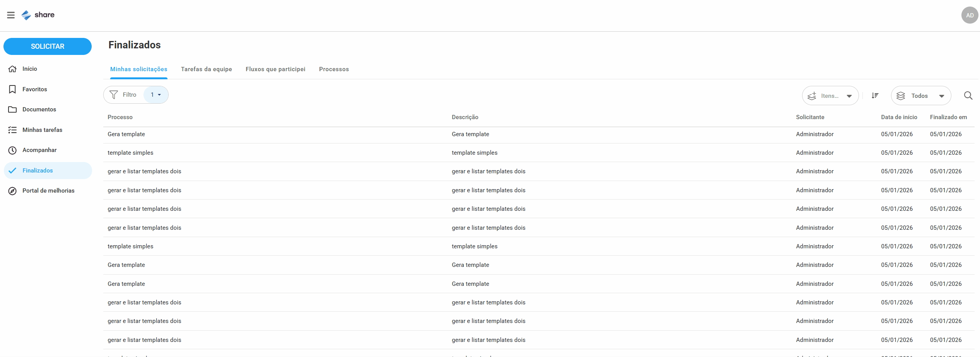Open the first Gera template row
The width and height of the screenshot is (980, 357).
point(126,134)
